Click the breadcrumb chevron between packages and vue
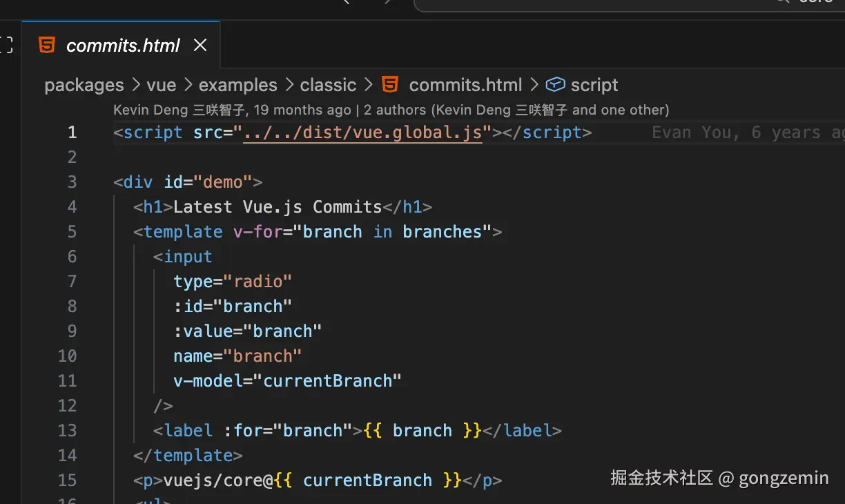Viewport: 845px width, 504px height. pyautogui.click(x=135, y=86)
